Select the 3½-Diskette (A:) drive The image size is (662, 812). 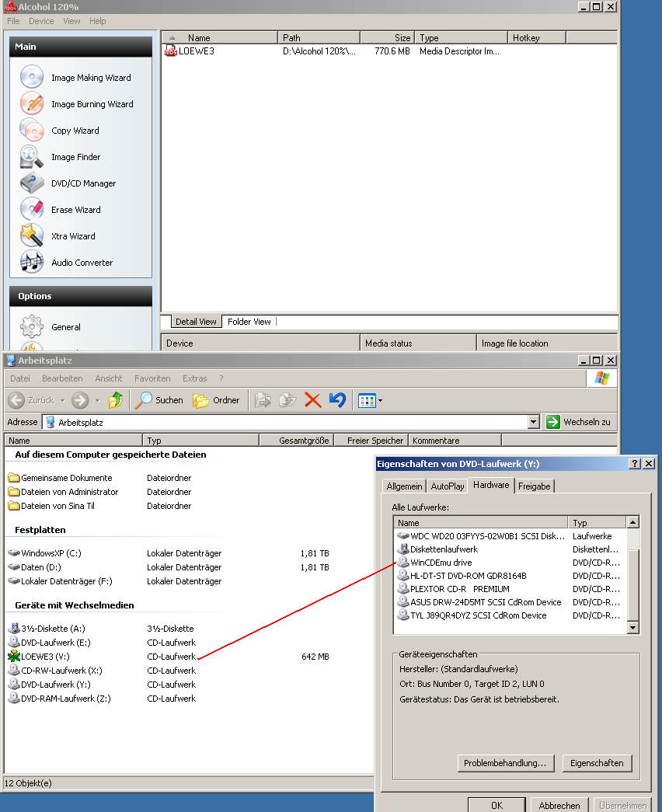[x=46, y=628]
